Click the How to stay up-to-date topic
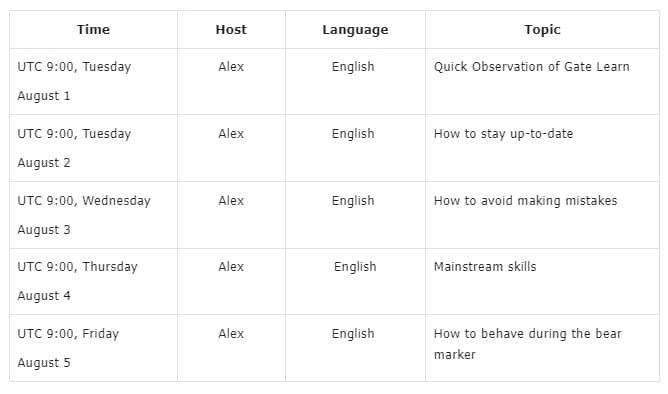Screen dimensions: 668x394 [503, 134]
